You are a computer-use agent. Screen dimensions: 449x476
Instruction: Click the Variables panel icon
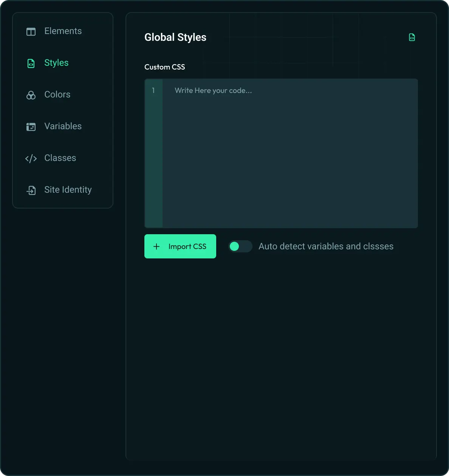[31, 127]
